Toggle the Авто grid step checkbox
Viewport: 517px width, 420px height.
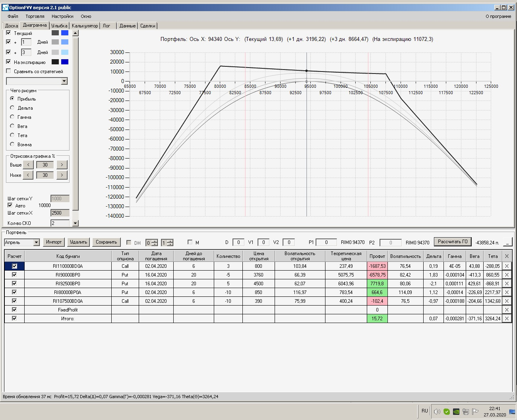[x=10, y=205]
